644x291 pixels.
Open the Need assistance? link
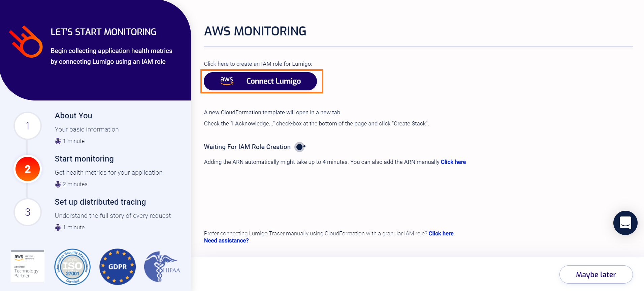coord(226,240)
